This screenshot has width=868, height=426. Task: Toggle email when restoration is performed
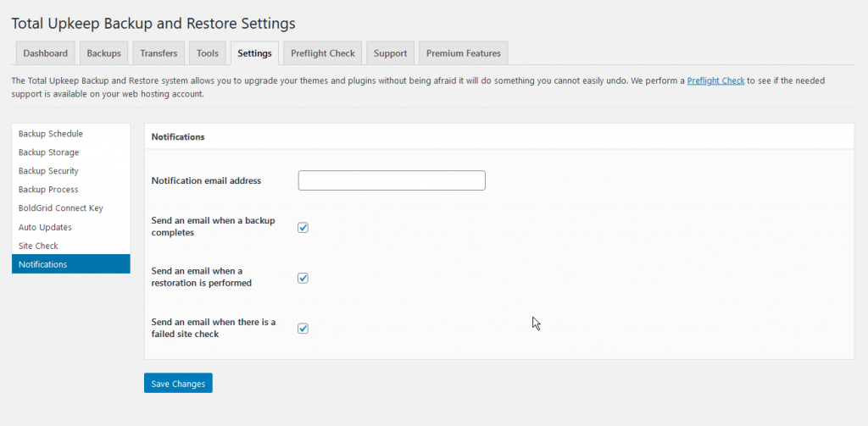point(303,278)
